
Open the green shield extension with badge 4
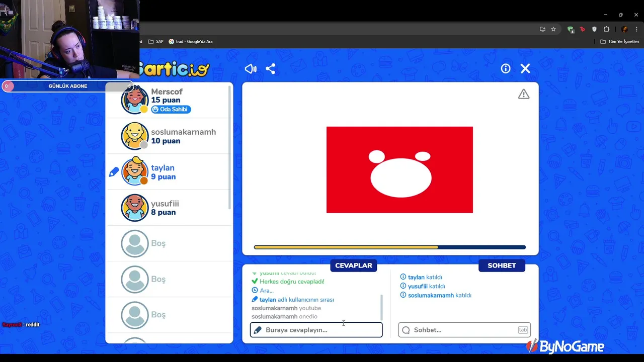[570, 29]
